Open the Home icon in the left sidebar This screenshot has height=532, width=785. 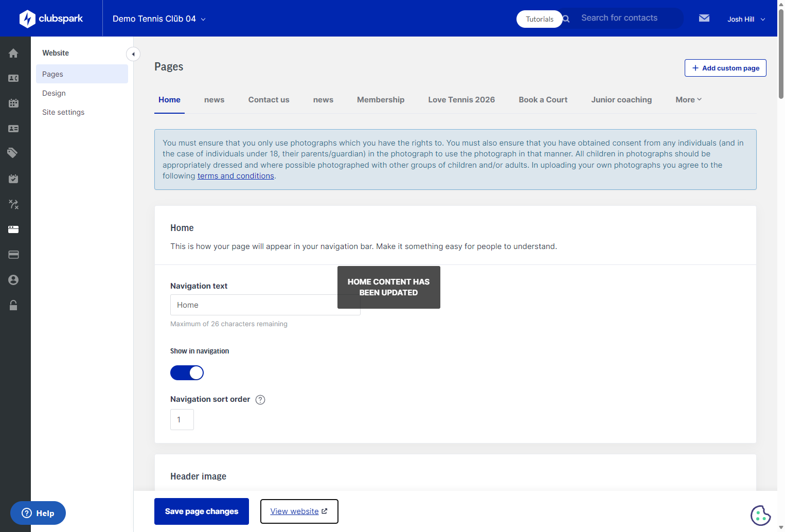click(13, 54)
